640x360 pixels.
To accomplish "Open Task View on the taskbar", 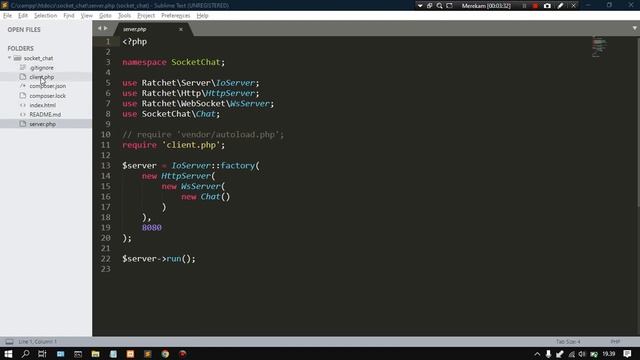I will 42,354.
